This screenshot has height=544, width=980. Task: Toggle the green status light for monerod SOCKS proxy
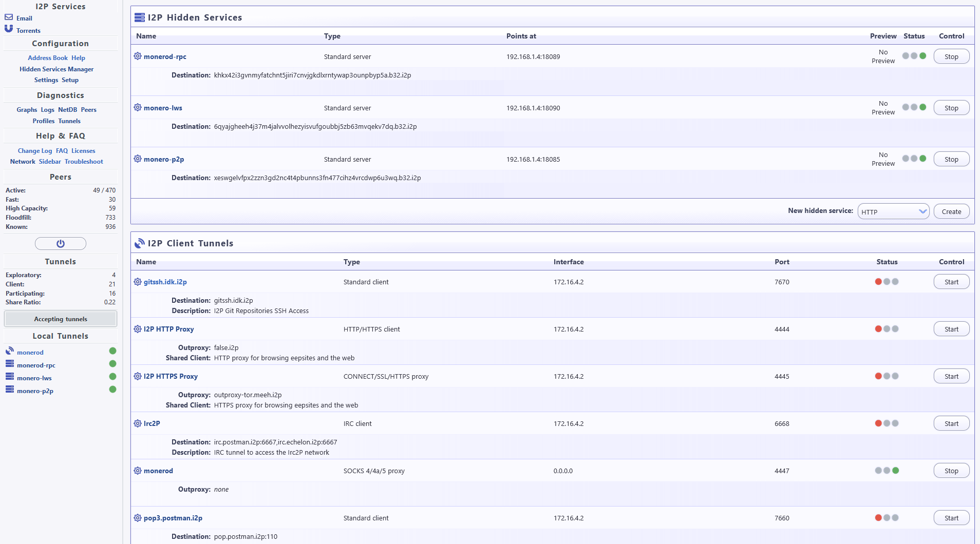click(x=896, y=470)
